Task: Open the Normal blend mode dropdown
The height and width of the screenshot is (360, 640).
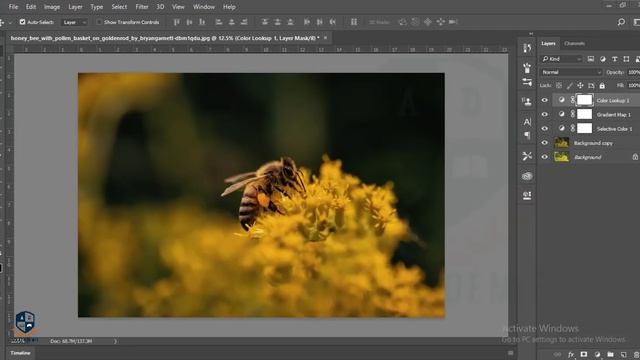Action: pyautogui.click(x=571, y=72)
